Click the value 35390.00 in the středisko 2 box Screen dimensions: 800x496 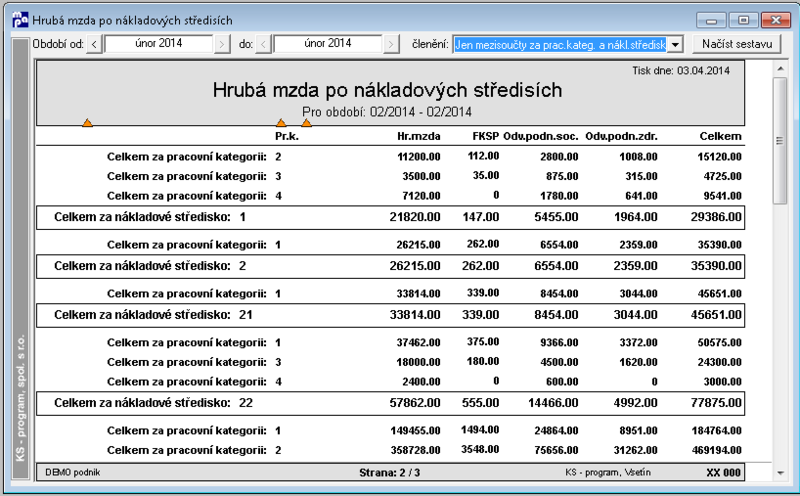[x=716, y=266]
